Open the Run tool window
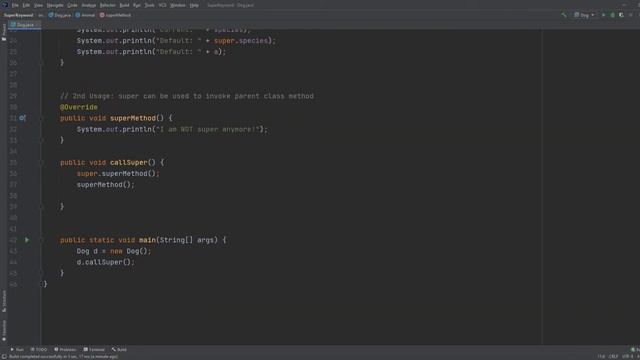Image resolution: width=640 pixels, height=360 pixels. click(x=17, y=349)
